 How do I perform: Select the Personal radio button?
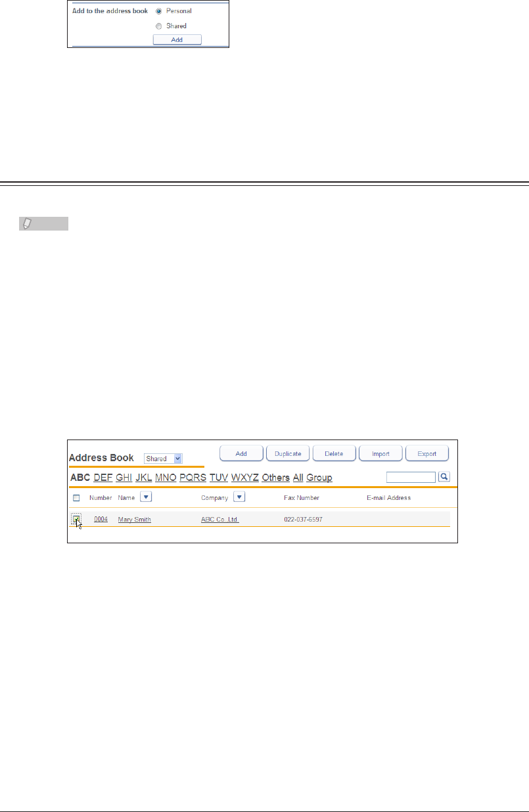click(158, 11)
